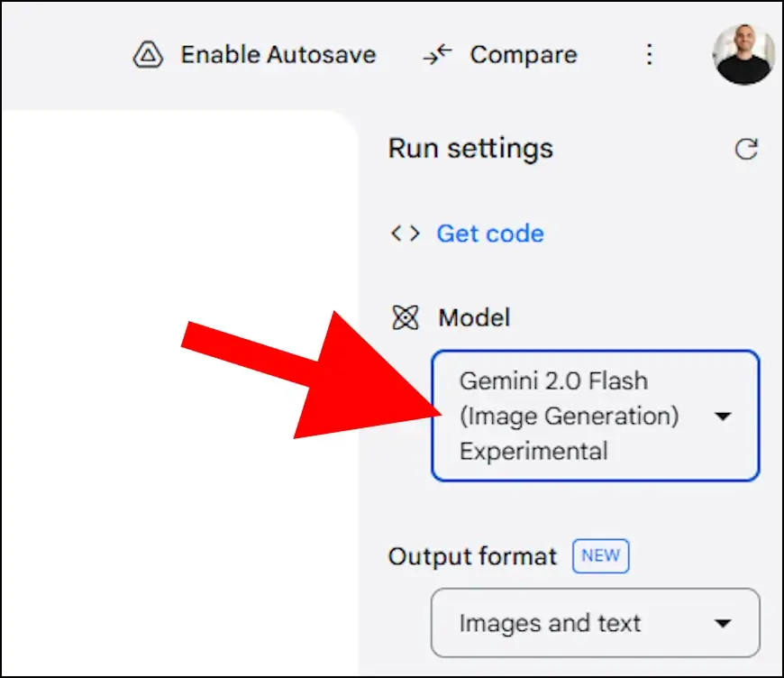Click the Run settings heading

pos(470,149)
